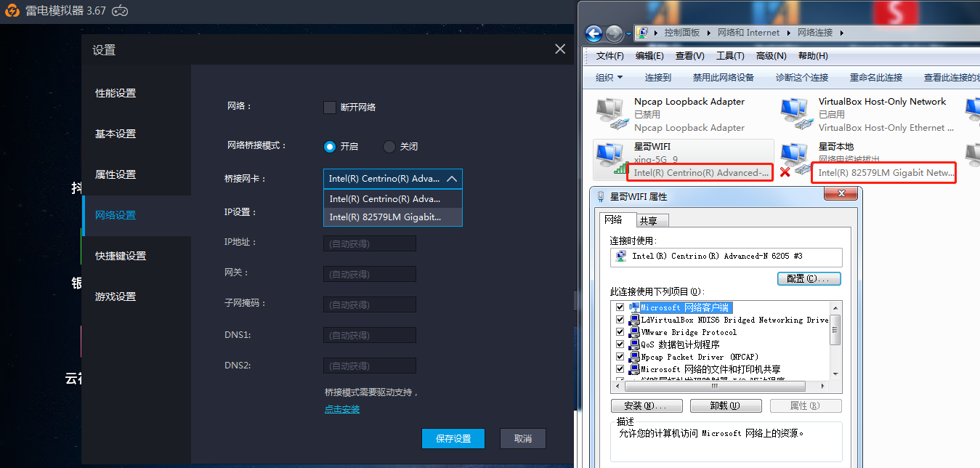
Task: Click the back arrow in Explorer window
Action: [x=594, y=33]
